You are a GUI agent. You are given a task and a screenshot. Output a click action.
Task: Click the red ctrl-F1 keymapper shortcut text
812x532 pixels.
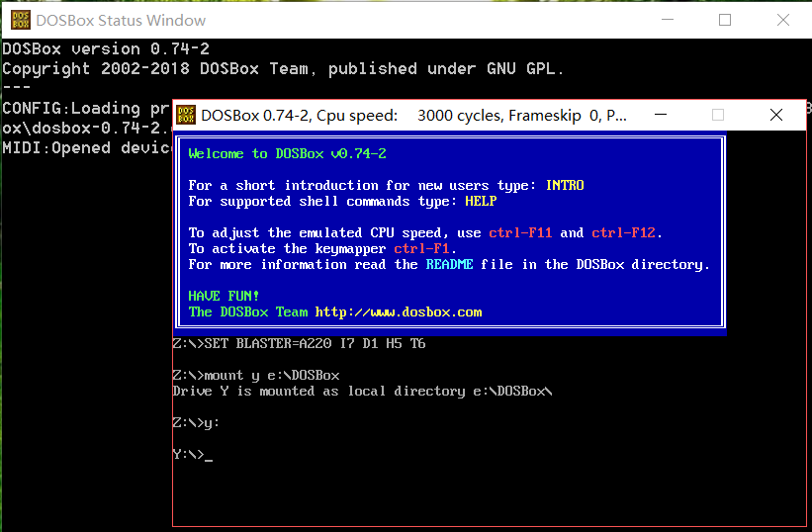point(421,249)
